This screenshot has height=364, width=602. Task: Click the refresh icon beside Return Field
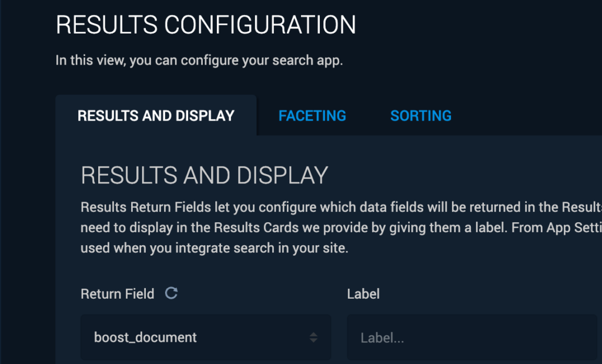pyautogui.click(x=171, y=293)
